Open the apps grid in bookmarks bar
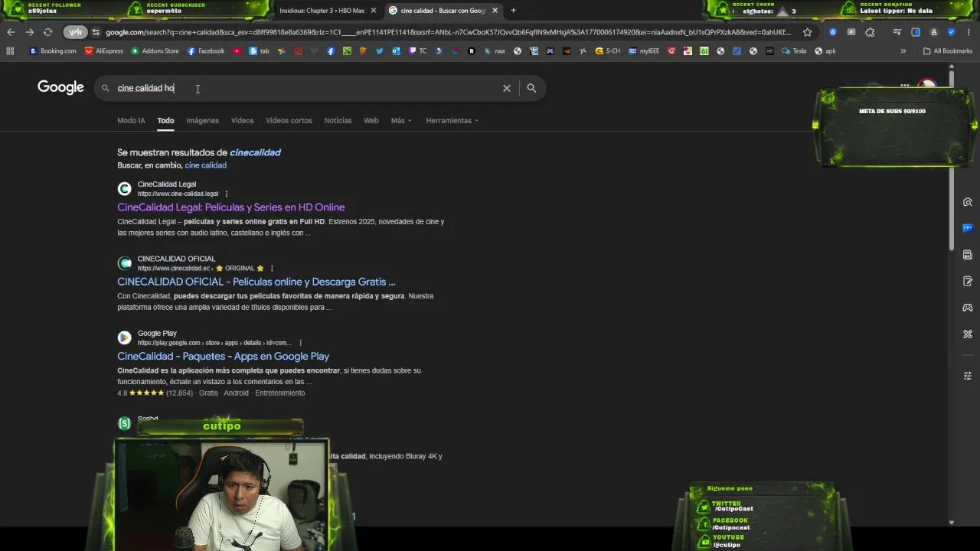Image resolution: width=980 pixels, height=551 pixels. (10, 51)
